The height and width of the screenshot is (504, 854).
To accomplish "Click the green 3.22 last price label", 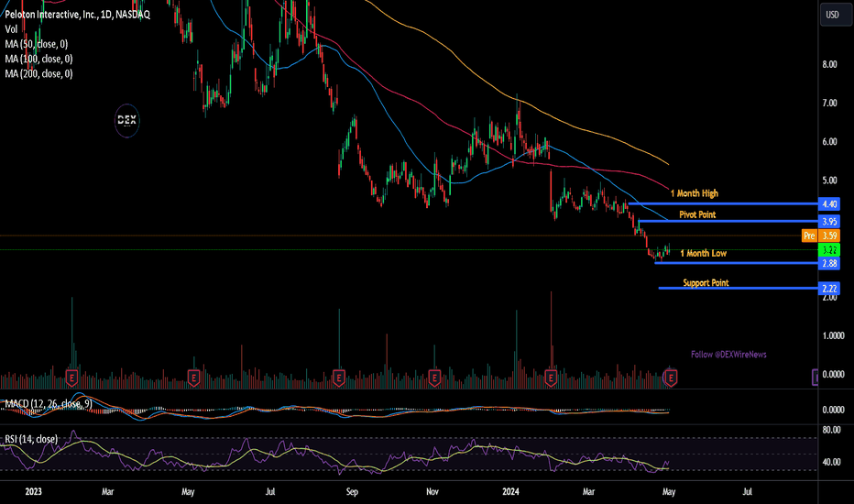I will (x=829, y=250).
